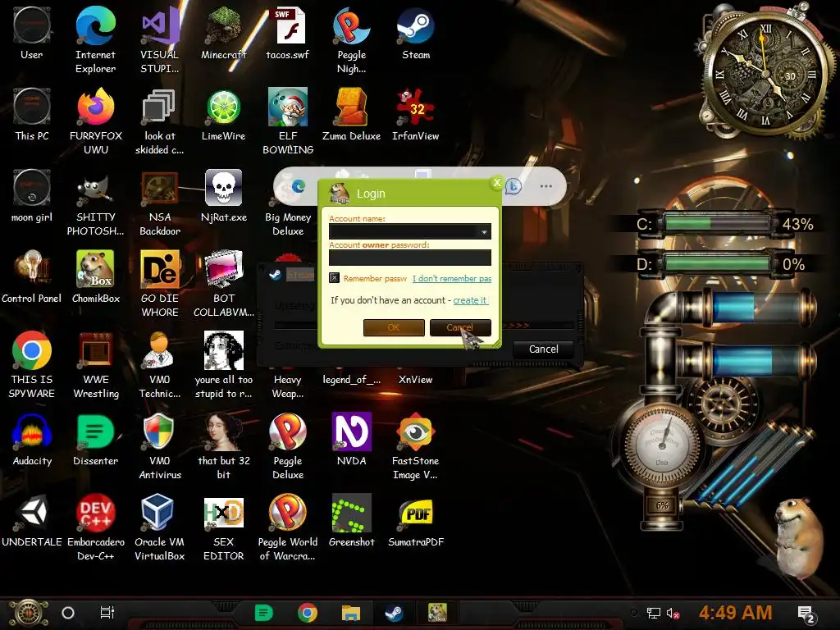Open FastStone Image Viewer shortcut

point(416,446)
